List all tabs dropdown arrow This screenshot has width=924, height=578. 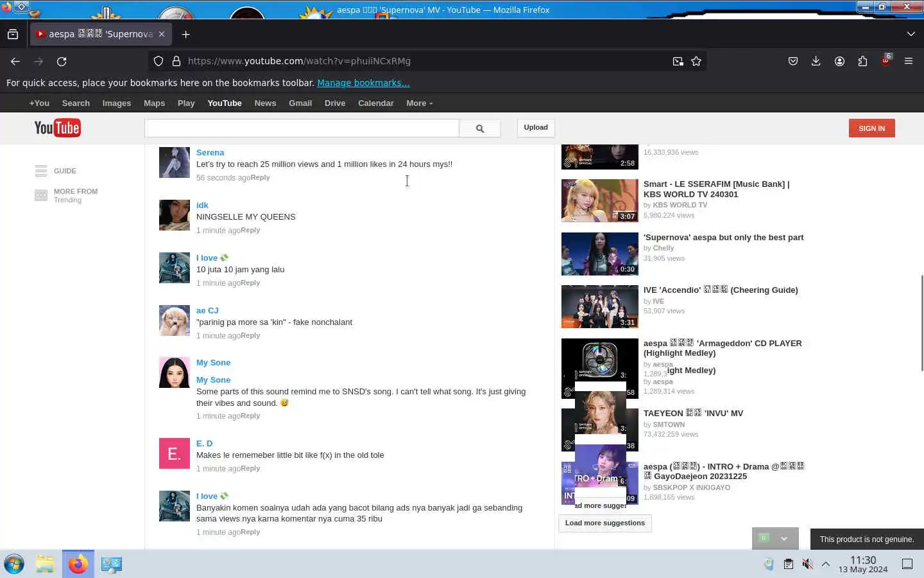tap(911, 34)
